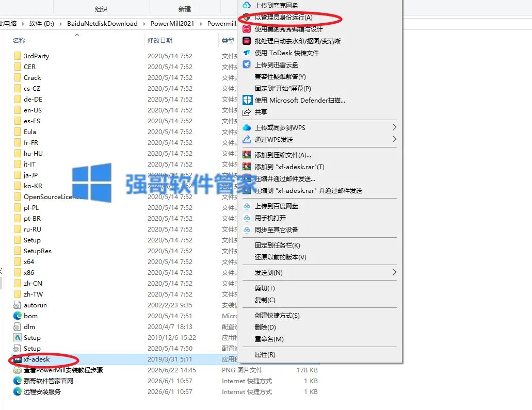
Task: Select the OpenSourceLicenses folder row
Action: coord(125,196)
